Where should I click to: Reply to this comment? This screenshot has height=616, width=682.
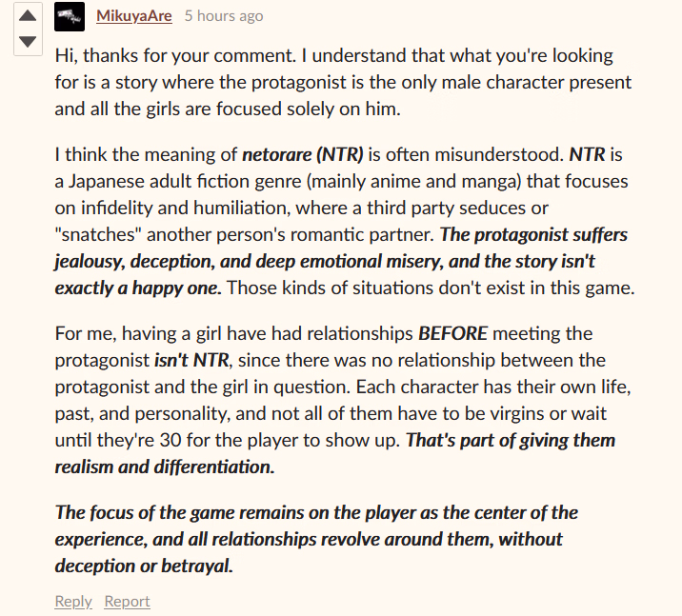click(x=73, y=601)
